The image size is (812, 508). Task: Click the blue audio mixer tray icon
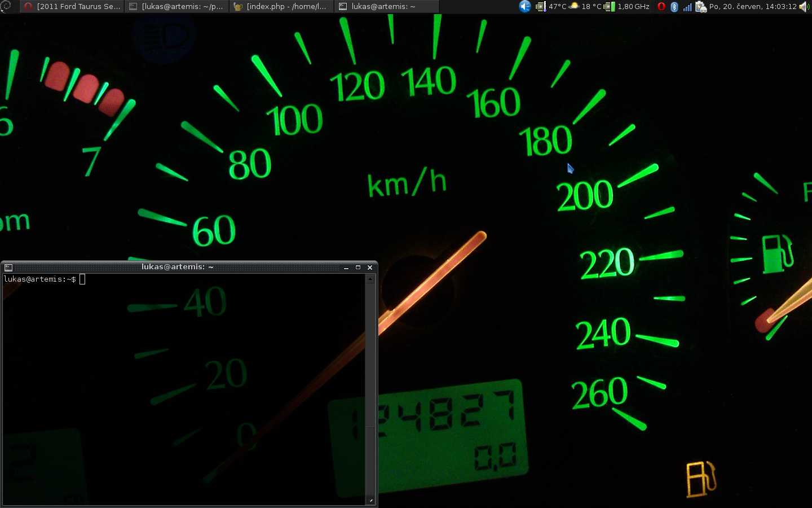525,6
